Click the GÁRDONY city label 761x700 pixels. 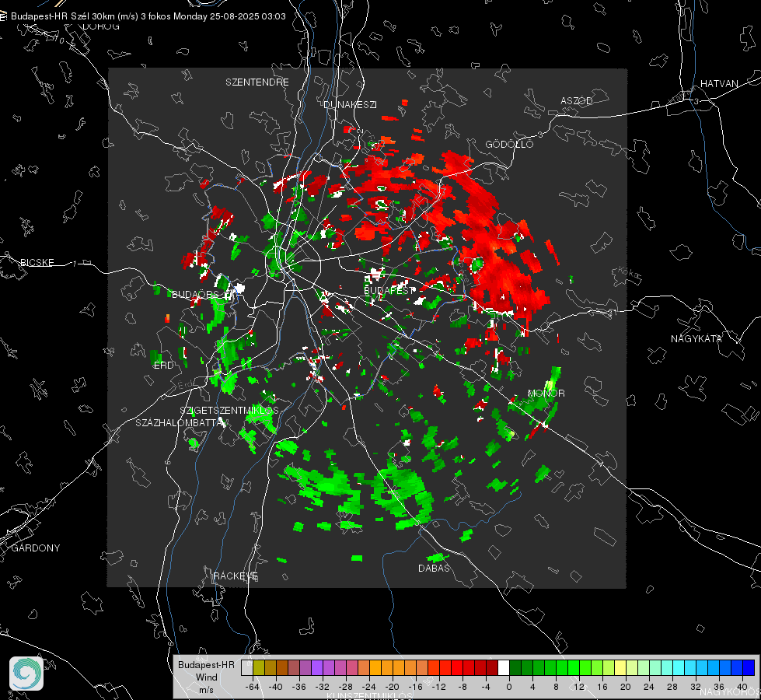coord(36,548)
